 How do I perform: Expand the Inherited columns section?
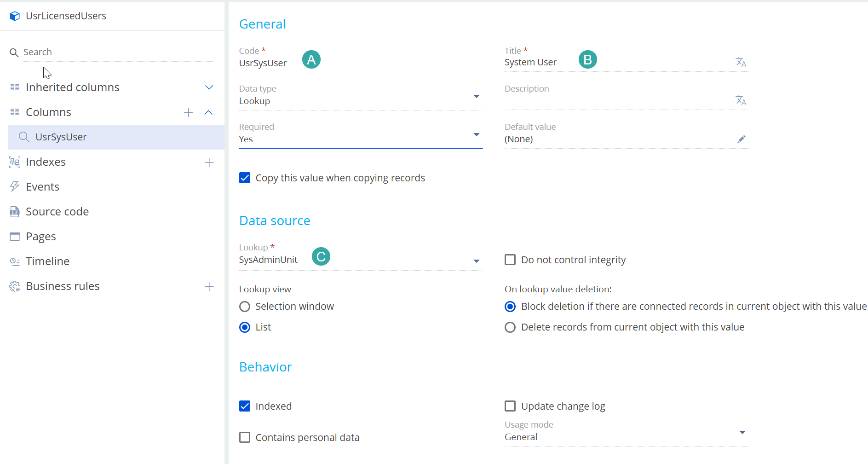(209, 87)
